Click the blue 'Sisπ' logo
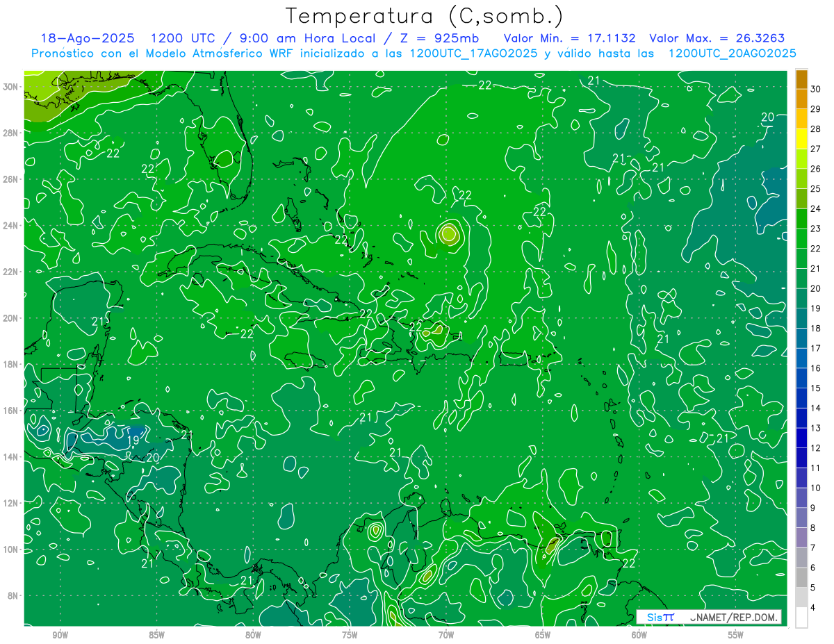This screenshot has width=834, height=644. pyautogui.click(x=660, y=617)
